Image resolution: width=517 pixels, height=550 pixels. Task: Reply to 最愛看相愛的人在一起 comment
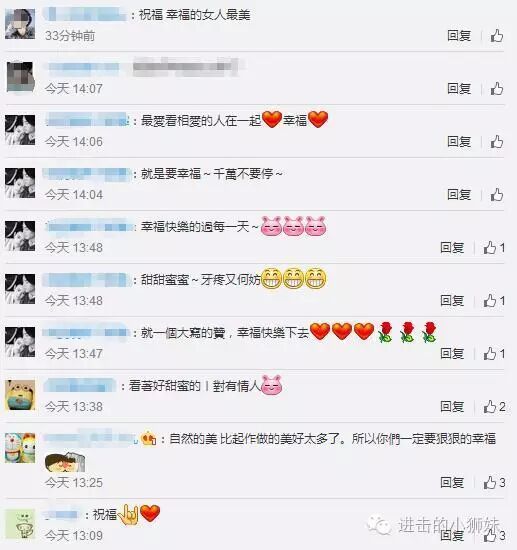coord(459,142)
